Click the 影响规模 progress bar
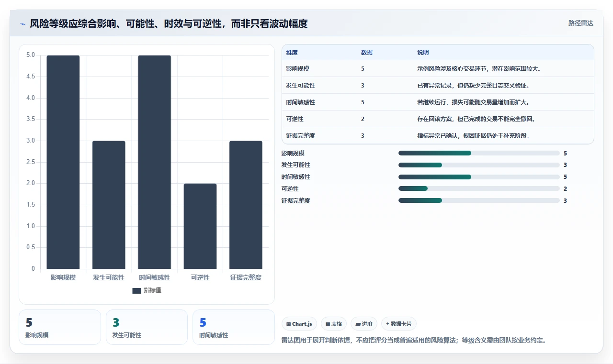This screenshot has width=613, height=364. [479, 153]
